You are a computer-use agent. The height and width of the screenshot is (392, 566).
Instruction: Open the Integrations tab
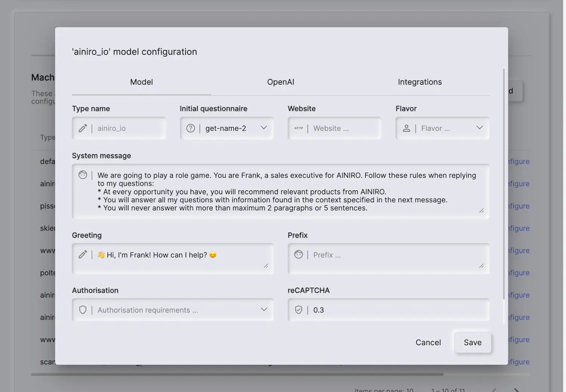coord(420,82)
